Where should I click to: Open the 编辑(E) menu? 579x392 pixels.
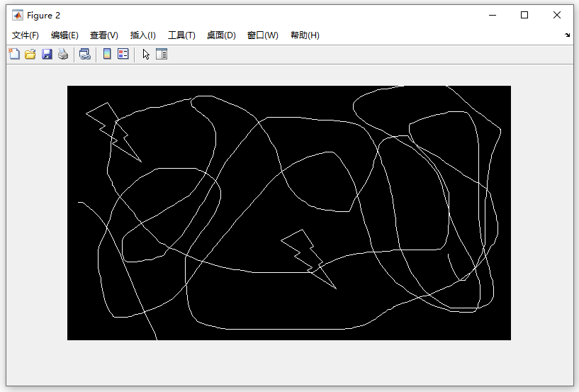click(64, 35)
